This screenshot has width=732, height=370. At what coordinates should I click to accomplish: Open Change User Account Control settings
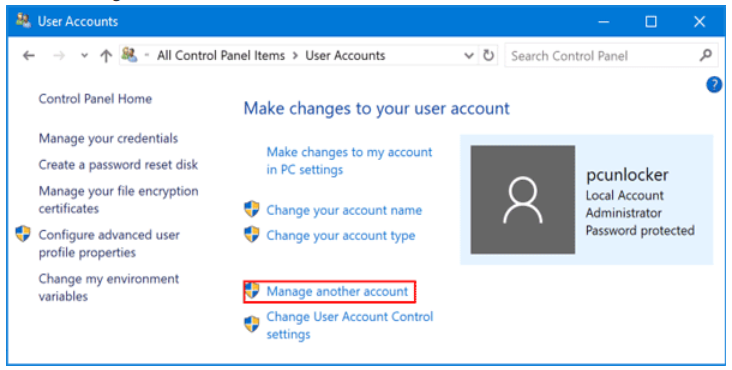pos(350,325)
